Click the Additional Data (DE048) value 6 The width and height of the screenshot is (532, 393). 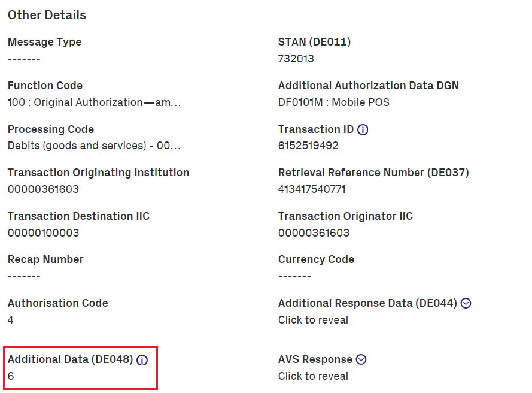pos(11,376)
